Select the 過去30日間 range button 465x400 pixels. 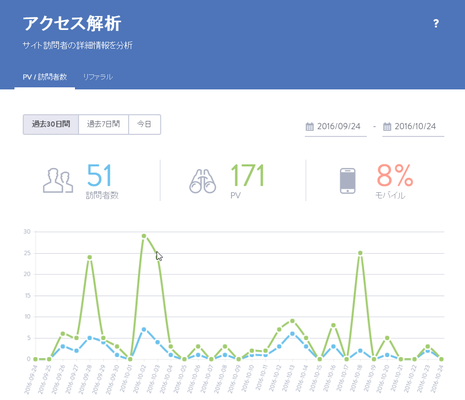[x=51, y=124]
